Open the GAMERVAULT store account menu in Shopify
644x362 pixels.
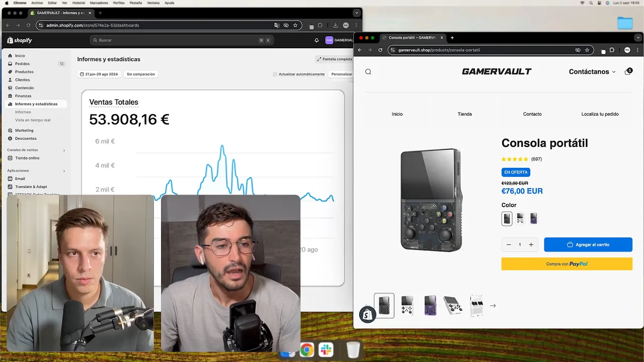click(x=340, y=40)
